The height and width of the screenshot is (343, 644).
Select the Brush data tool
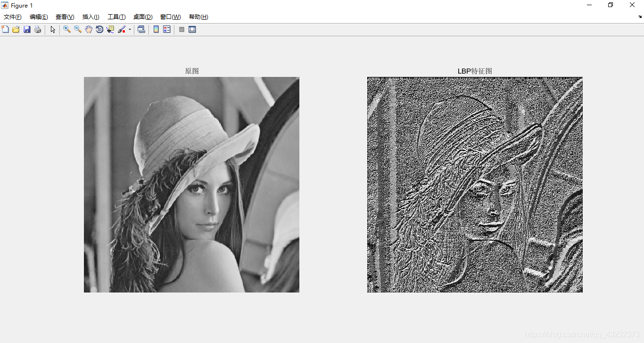(122, 29)
